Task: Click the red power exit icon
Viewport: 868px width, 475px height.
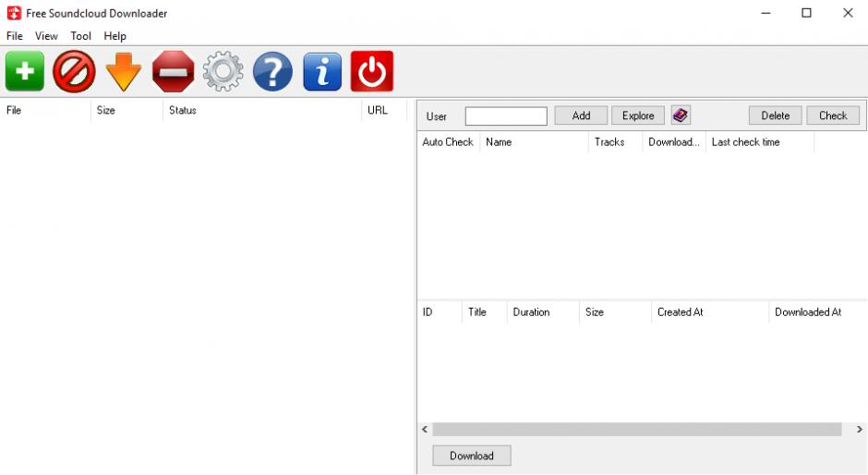Action: coord(372,71)
